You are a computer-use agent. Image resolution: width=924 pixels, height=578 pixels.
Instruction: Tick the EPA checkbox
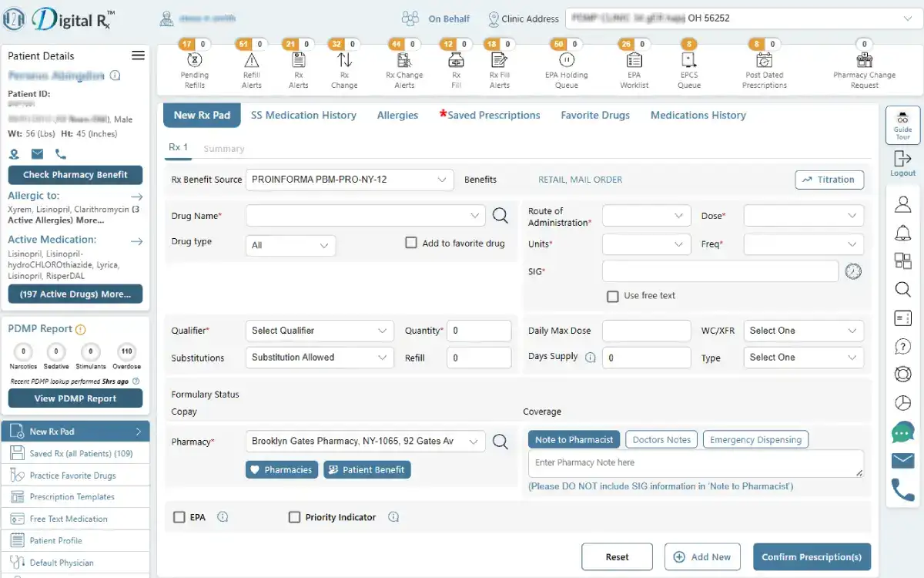pos(179,517)
